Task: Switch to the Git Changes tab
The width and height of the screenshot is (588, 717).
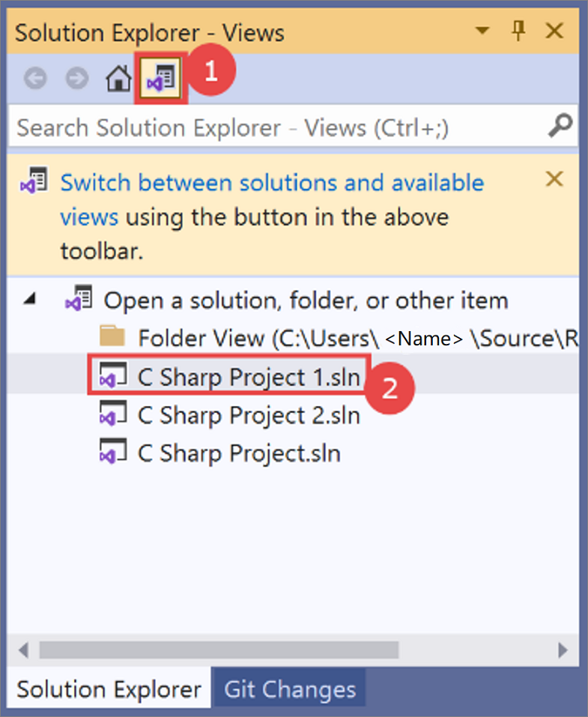Action: (289, 689)
